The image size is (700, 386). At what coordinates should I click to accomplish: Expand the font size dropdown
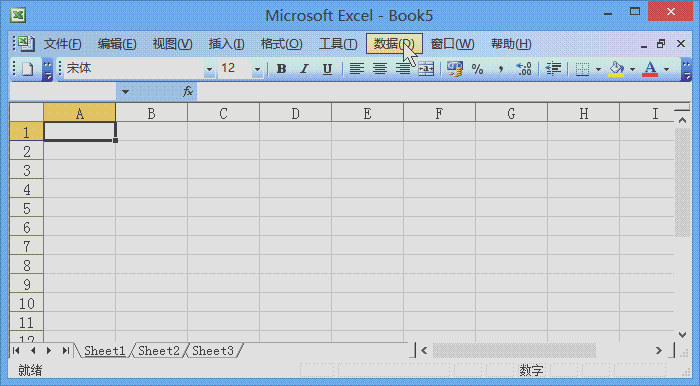(257, 70)
